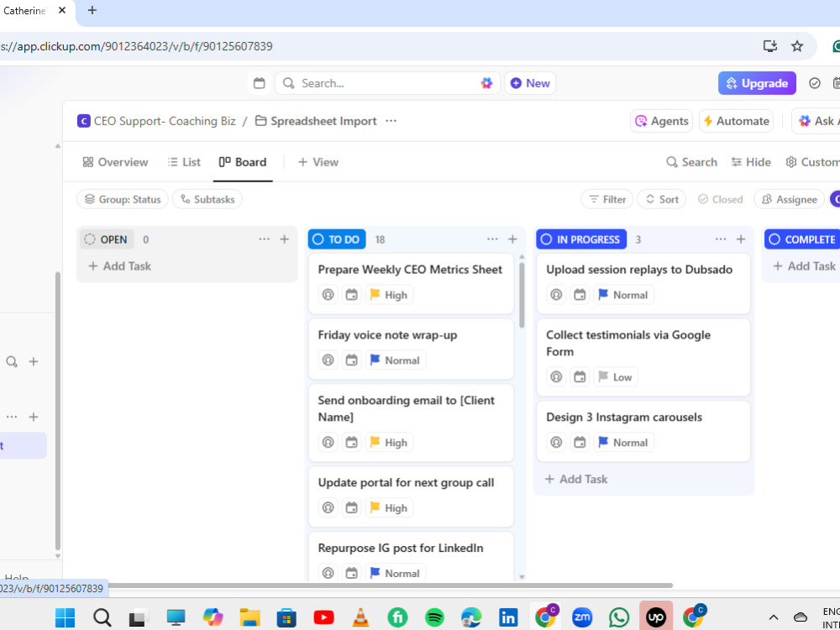This screenshot has height=630, width=840.
Task: Change High priority on Prepare Weekly CEO Metrics Sheet
Action: pyautogui.click(x=389, y=295)
